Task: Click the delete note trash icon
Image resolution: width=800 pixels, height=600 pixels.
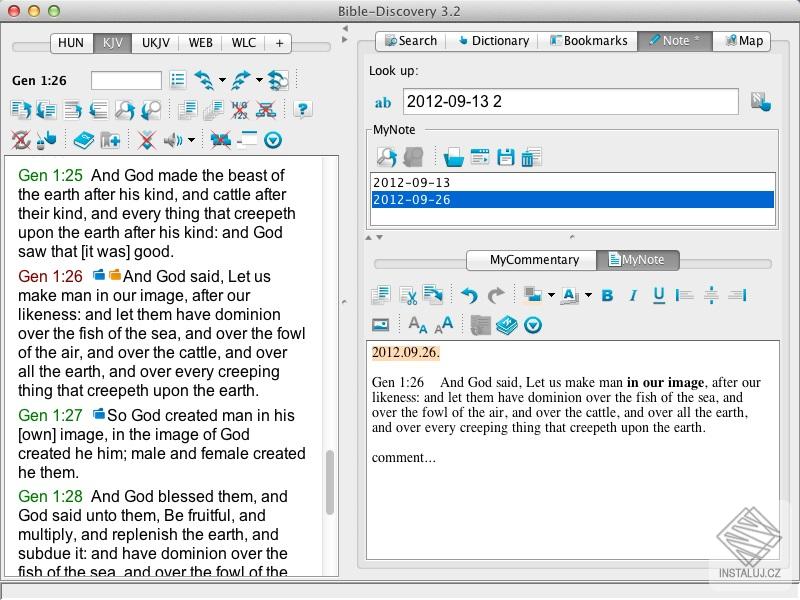Action: point(531,157)
